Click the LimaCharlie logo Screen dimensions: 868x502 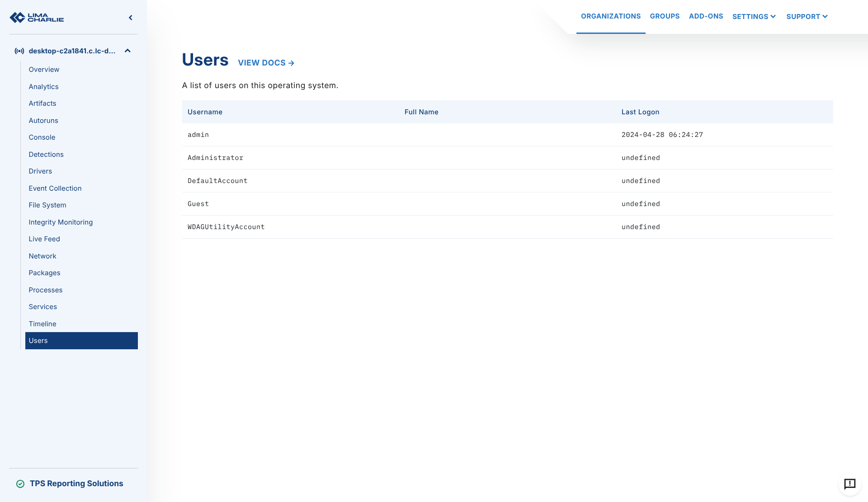37,18
